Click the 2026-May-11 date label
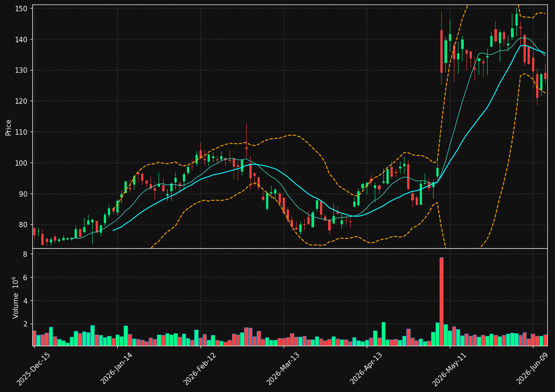Image resolution: width=555 pixels, height=392 pixels. pyautogui.click(x=449, y=369)
